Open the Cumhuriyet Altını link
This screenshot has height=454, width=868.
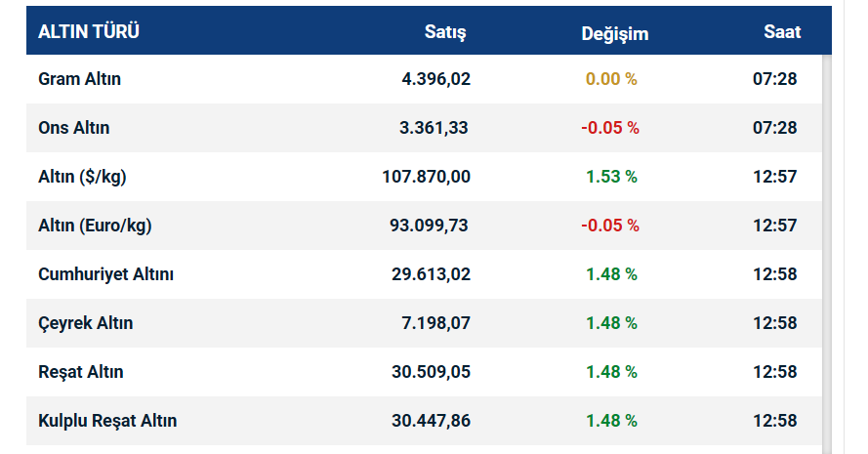pyautogui.click(x=105, y=274)
